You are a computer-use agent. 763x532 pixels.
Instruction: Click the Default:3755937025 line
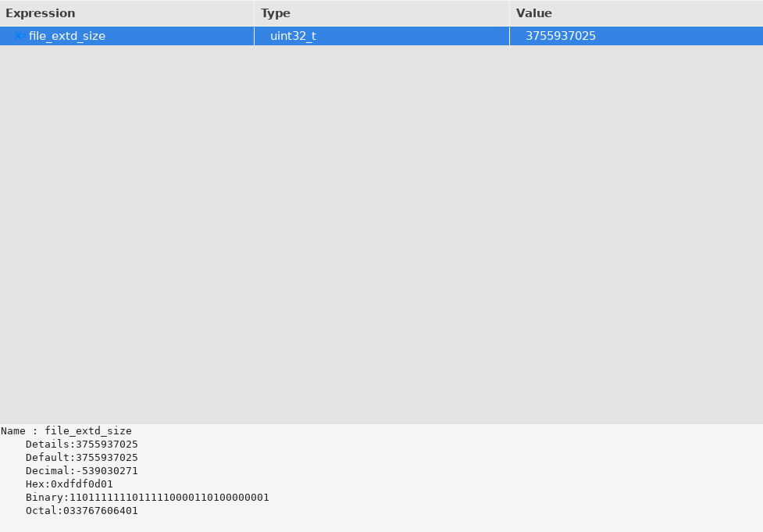pyautogui.click(x=82, y=457)
